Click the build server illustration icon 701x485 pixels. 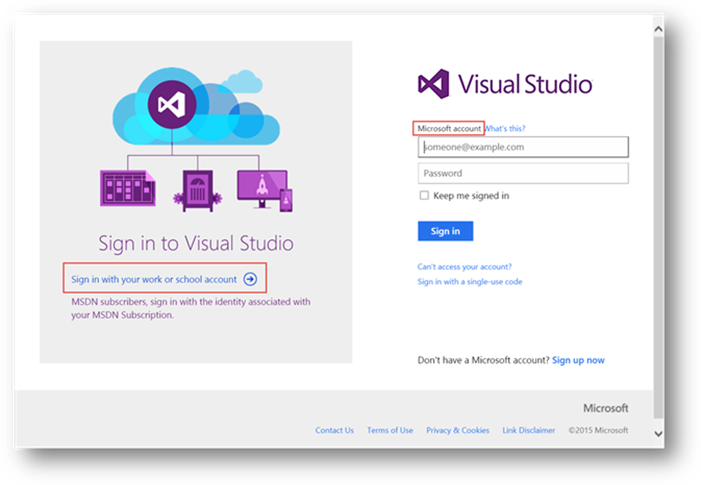pos(195,188)
